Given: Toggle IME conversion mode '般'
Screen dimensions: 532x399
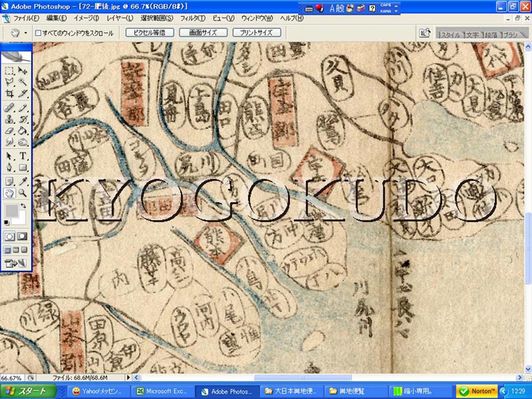Looking at the screenshot, I should [x=340, y=8].
